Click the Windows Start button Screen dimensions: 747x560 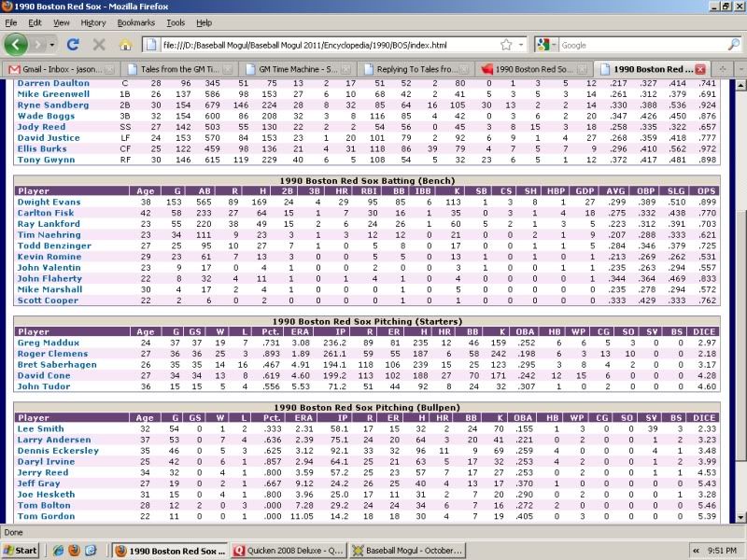[x=20, y=551]
